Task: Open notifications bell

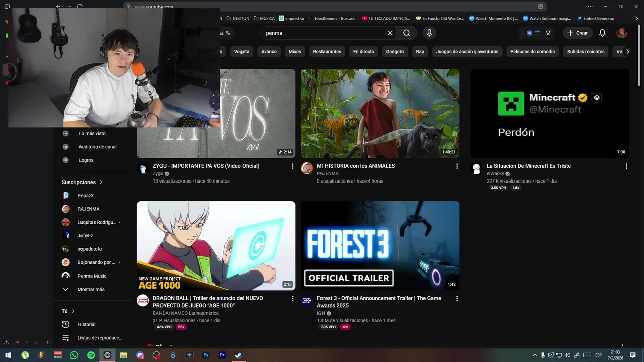Action: (602, 33)
